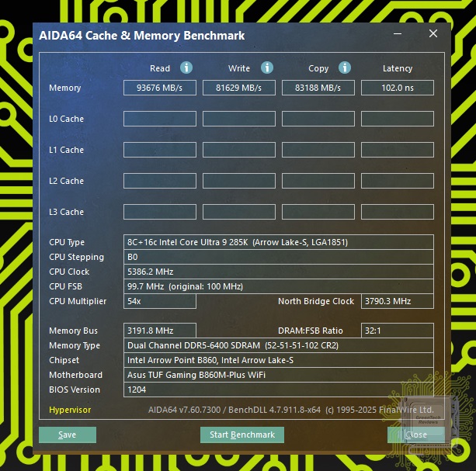Image resolution: width=476 pixels, height=471 pixels.
Task: Click Memory Type DDR5-6400 SDRAM field
Action: click(x=278, y=345)
